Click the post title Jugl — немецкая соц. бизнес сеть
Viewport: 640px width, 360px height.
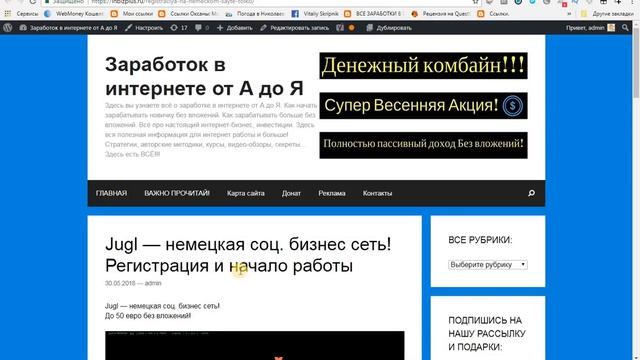pyautogui.click(x=248, y=255)
